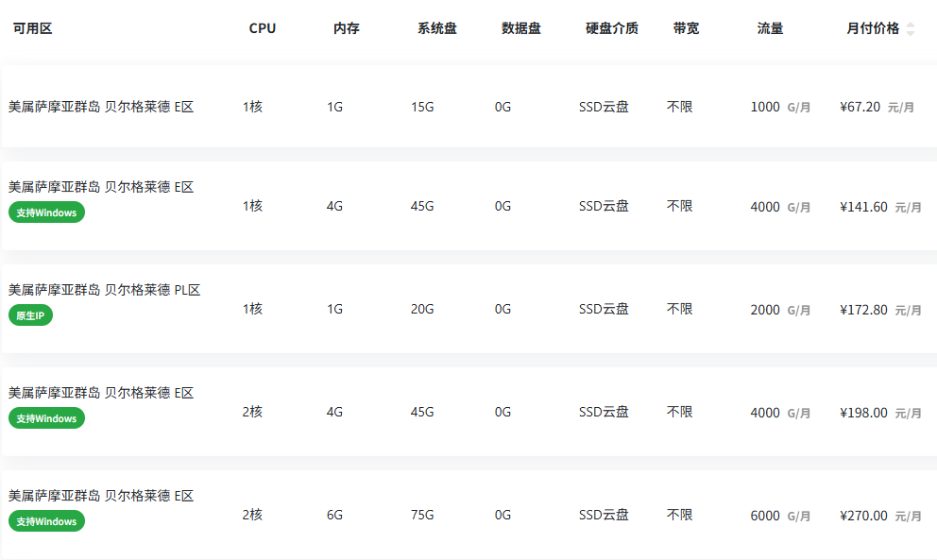Viewport: 937px width, 560px height.
Task: Click the 原生IP badge on the PL区 plan
Action: coord(30,315)
